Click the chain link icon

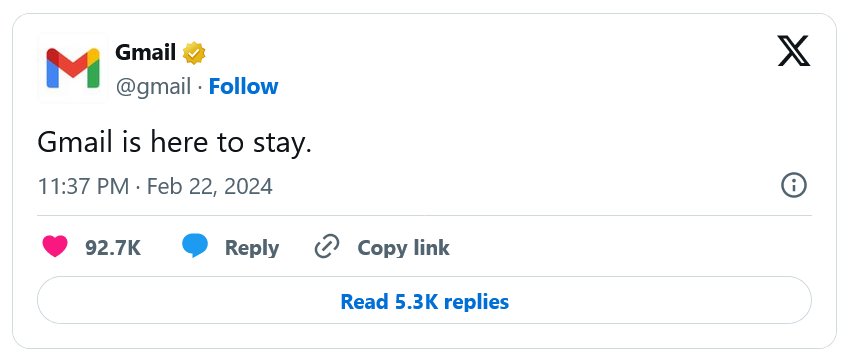327,247
